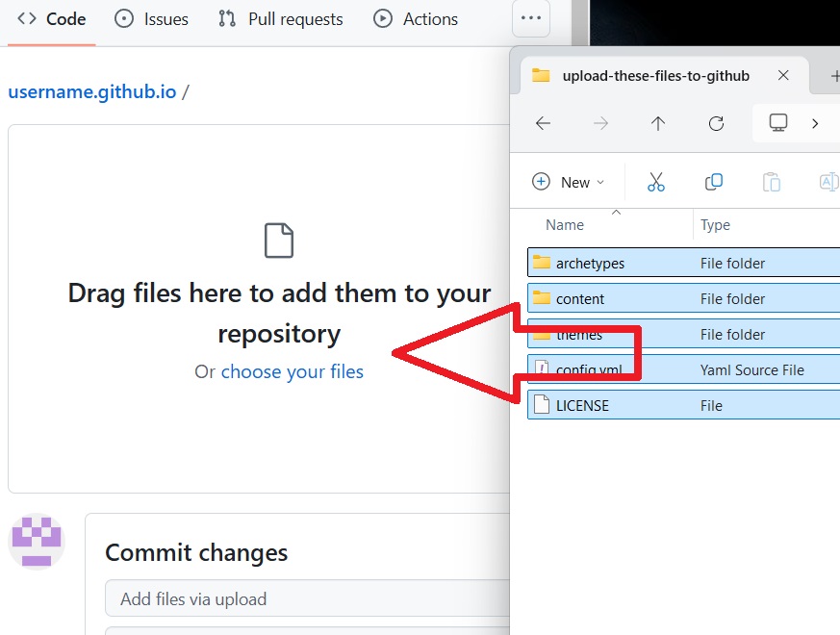Click the Code tab angle-brackets icon
This screenshot has width=840, height=635.
tap(27, 18)
